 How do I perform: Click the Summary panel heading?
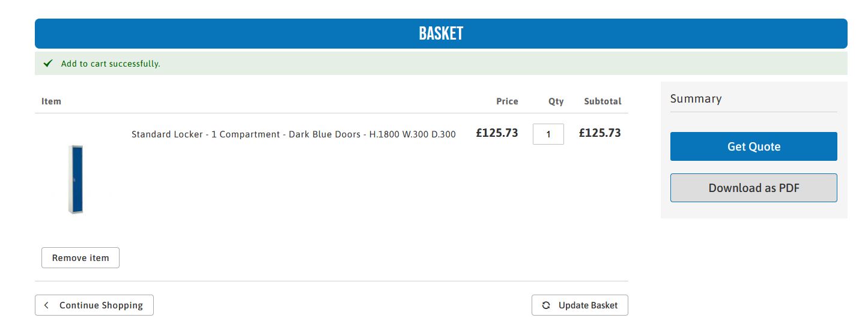tap(696, 99)
